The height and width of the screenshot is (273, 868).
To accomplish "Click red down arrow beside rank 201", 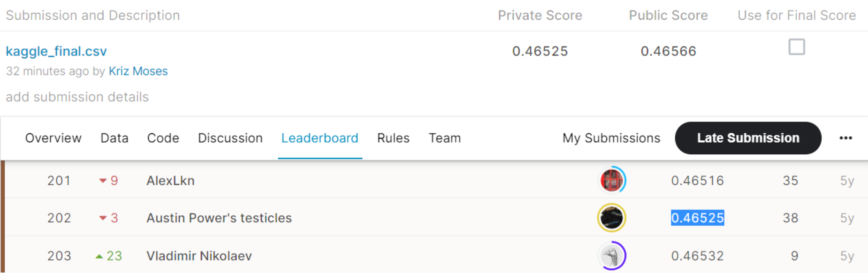I will 103,181.
